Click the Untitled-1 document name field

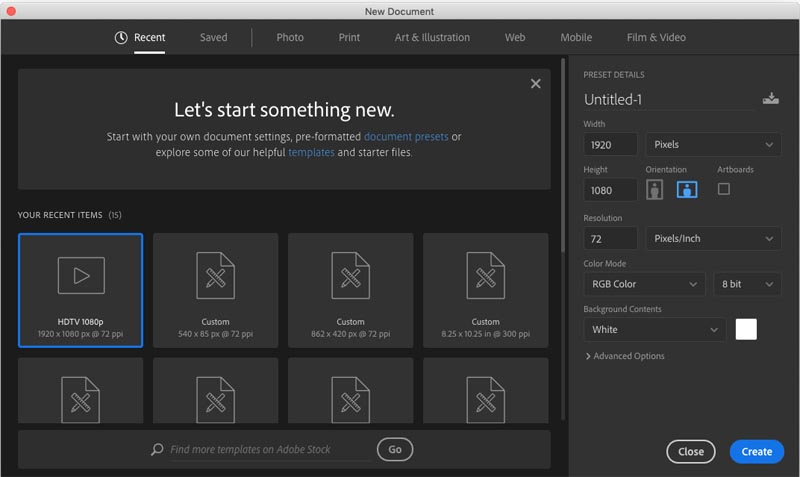[668, 99]
